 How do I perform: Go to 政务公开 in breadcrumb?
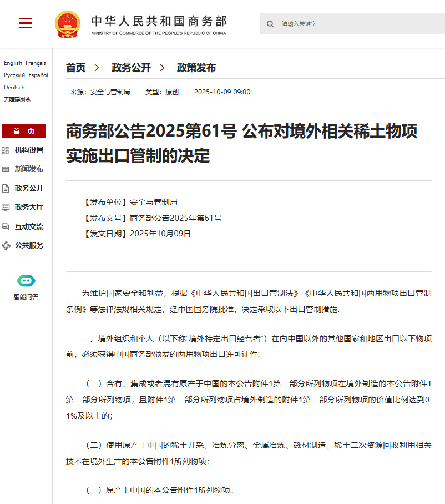pyautogui.click(x=131, y=68)
